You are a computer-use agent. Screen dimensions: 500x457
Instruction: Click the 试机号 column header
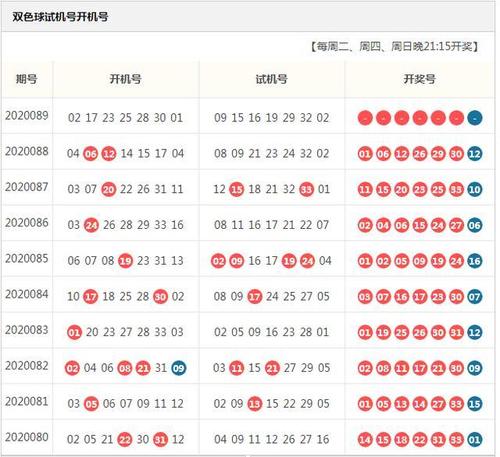pyautogui.click(x=272, y=79)
